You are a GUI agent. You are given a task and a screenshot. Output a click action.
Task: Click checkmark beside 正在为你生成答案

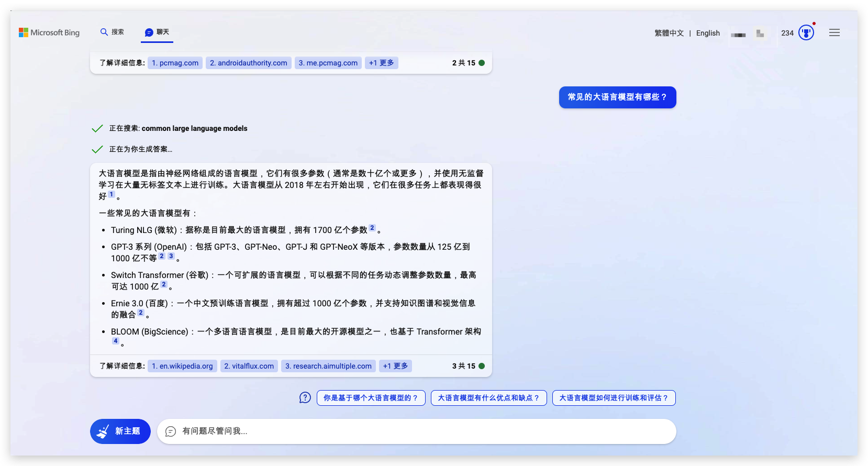(x=97, y=149)
